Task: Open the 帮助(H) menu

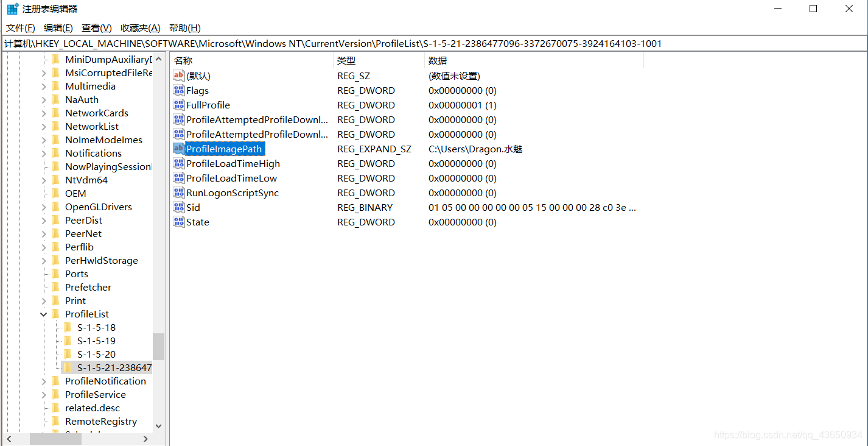Action: click(185, 28)
